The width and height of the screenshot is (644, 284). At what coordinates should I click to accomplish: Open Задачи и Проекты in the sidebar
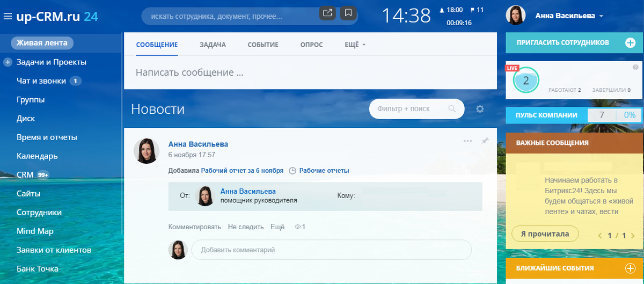[52, 62]
